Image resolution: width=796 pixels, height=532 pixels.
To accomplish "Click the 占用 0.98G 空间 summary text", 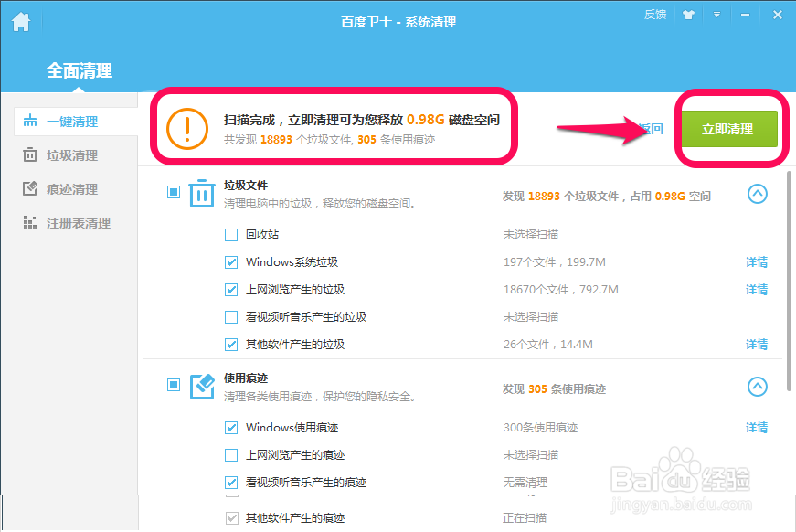I will coord(670,197).
